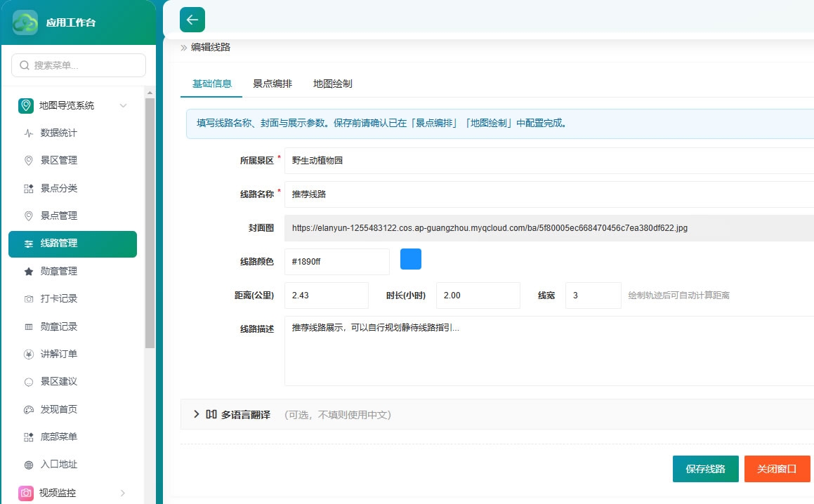This screenshot has height=504, width=814.
Task: Open the 所属景区 dropdown
Action: pos(549,160)
